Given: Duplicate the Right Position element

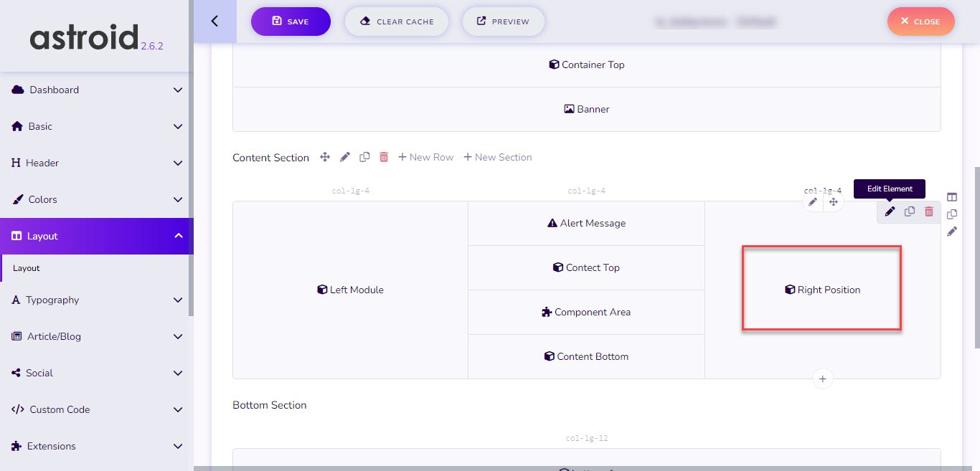Looking at the screenshot, I should click(910, 211).
